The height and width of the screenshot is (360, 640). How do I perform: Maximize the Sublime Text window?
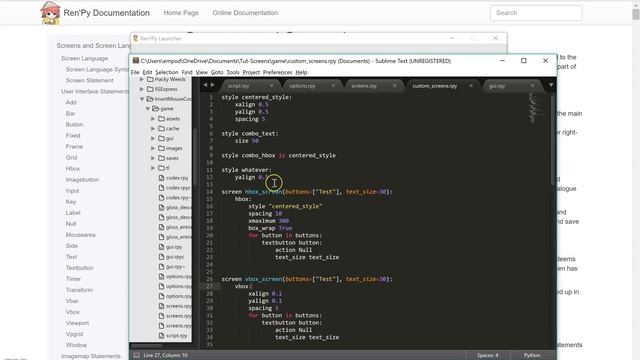[524, 60]
